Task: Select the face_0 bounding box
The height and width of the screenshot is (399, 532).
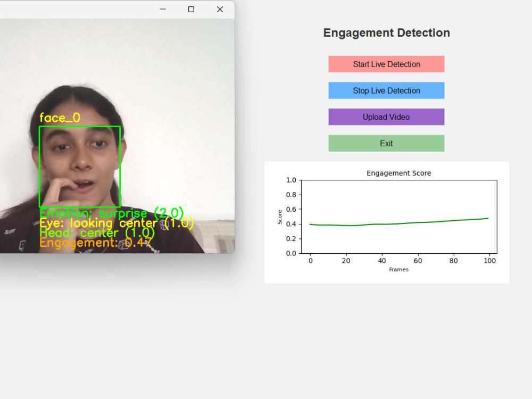Action: coord(80,167)
